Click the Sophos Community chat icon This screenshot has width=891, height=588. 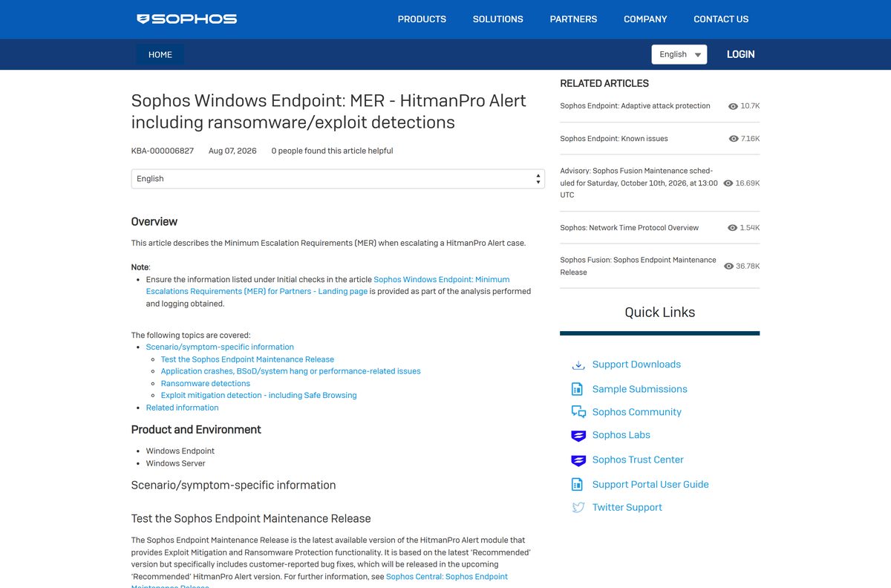[578, 412]
